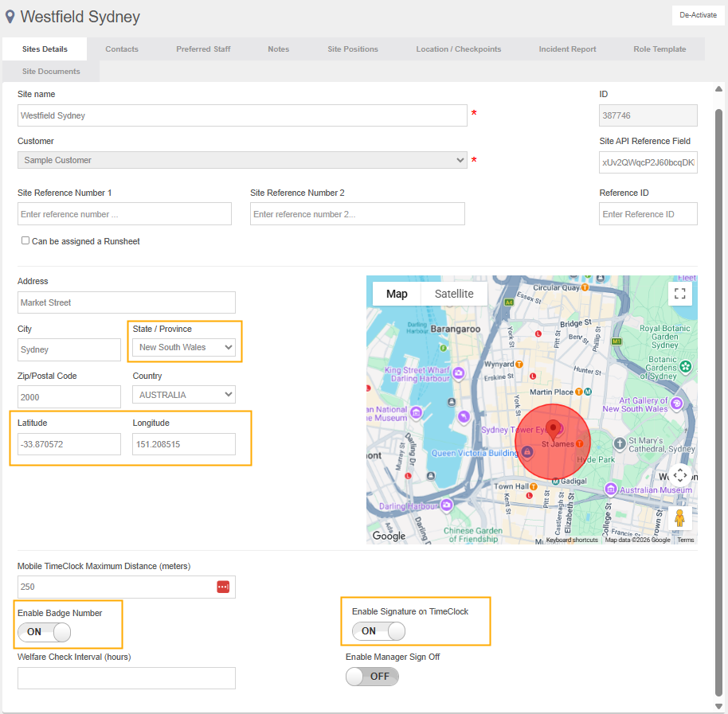Click King Street Wharf map marker

click(458, 373)
